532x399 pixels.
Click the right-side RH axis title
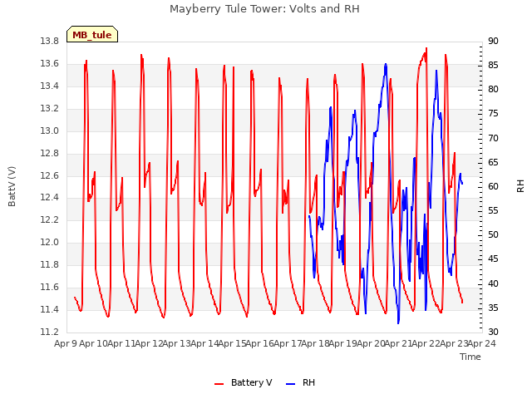pyautogui.click(x=520, y=186)
